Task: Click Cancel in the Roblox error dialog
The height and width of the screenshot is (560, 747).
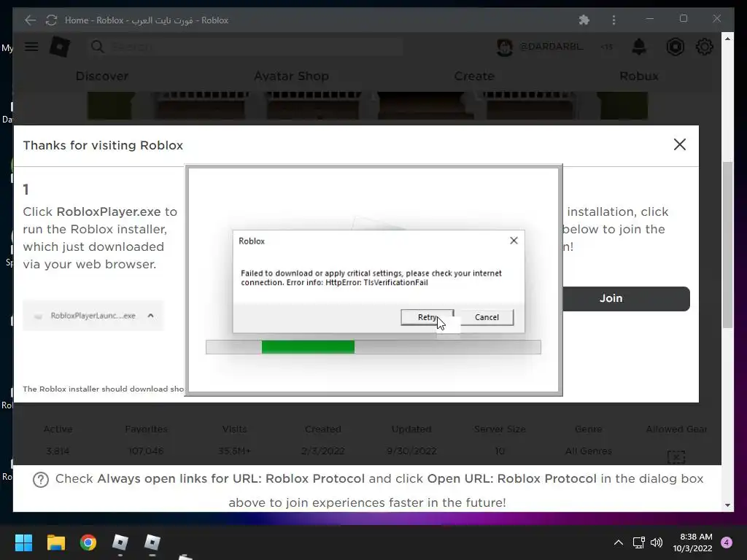Action: (x=487, y=317)
